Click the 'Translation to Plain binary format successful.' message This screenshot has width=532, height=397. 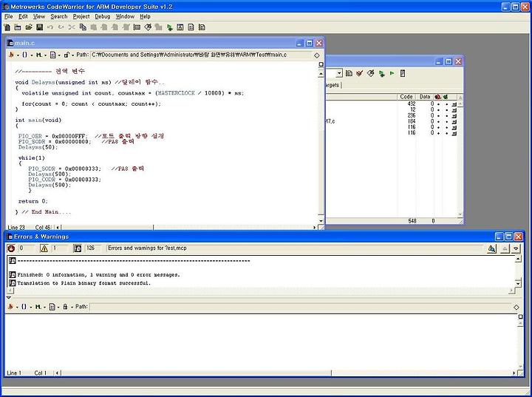tap(83, 283)
